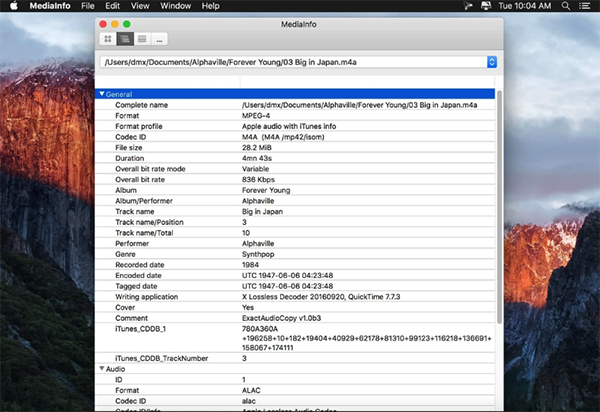Click the blue file path stepper arrows
This screenshot has width=600, height=412.
[x=492, y=62]
